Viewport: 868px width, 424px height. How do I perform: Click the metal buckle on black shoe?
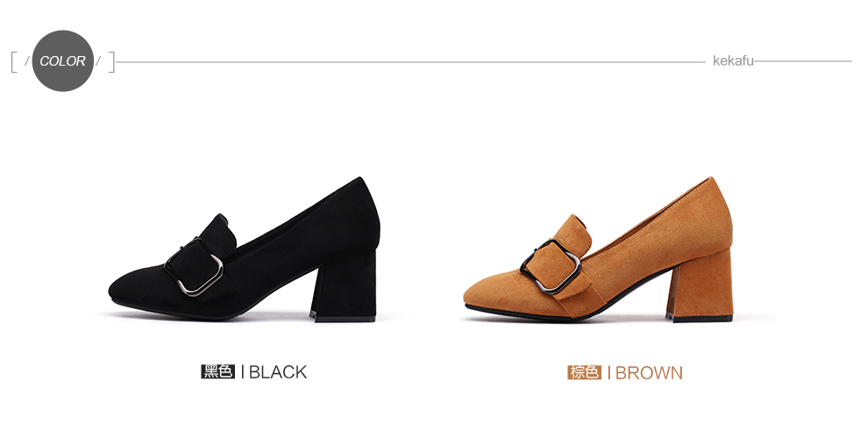coord(195,267)
